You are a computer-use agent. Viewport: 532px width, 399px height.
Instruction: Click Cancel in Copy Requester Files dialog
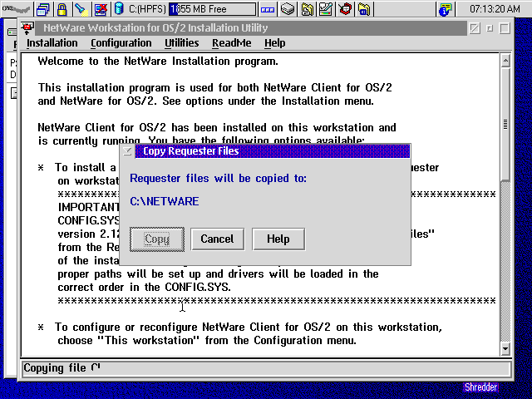pyautogui.click(x=217, y=239)
